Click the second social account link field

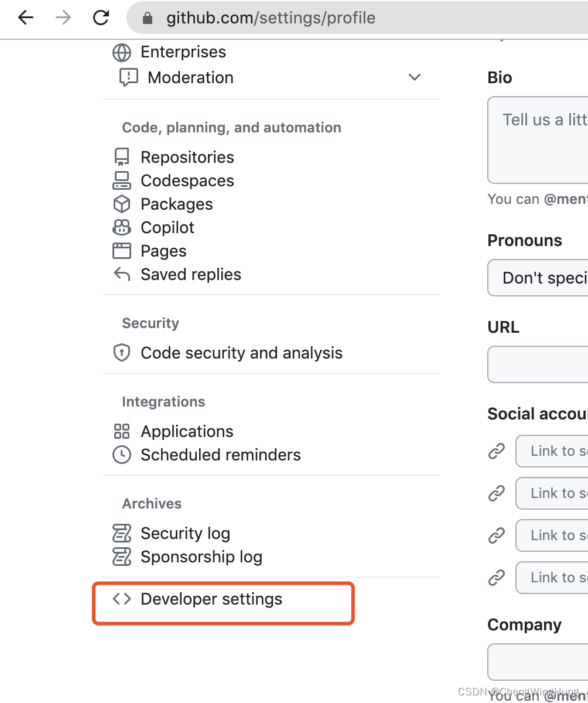point(552,493)
